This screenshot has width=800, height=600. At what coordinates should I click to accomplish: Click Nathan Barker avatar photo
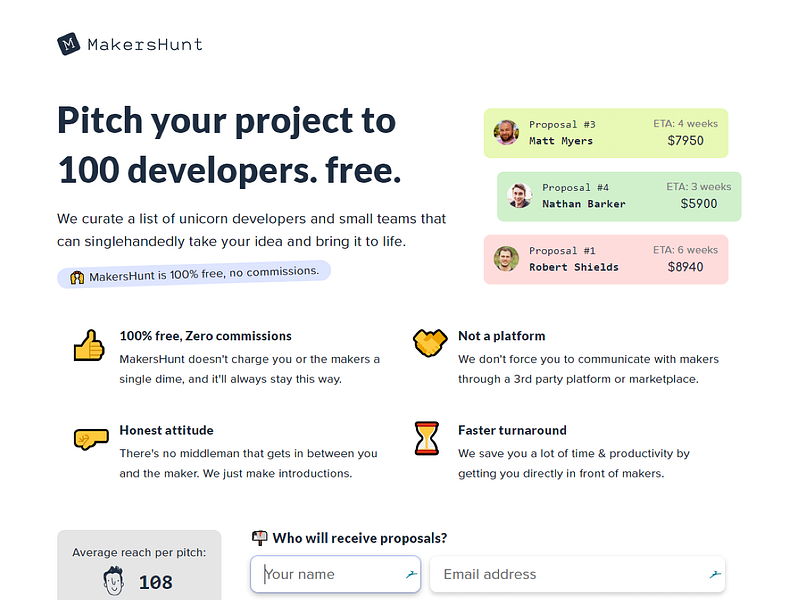pos(519,196)
